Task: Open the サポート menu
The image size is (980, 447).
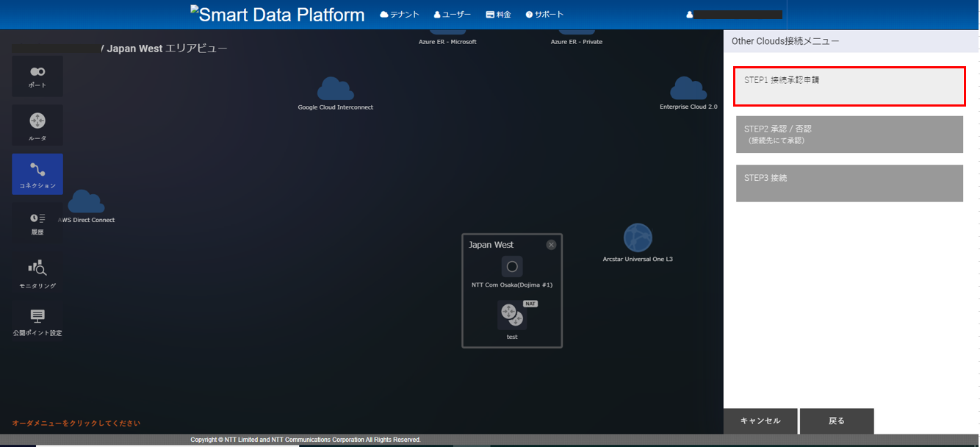Action: [x=544, y=15]
